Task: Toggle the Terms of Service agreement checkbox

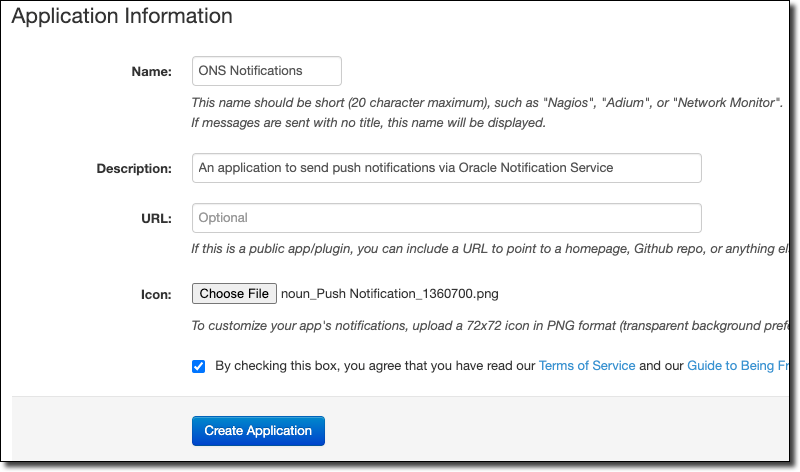Action: pyautogui.click(x=199, y=366)
